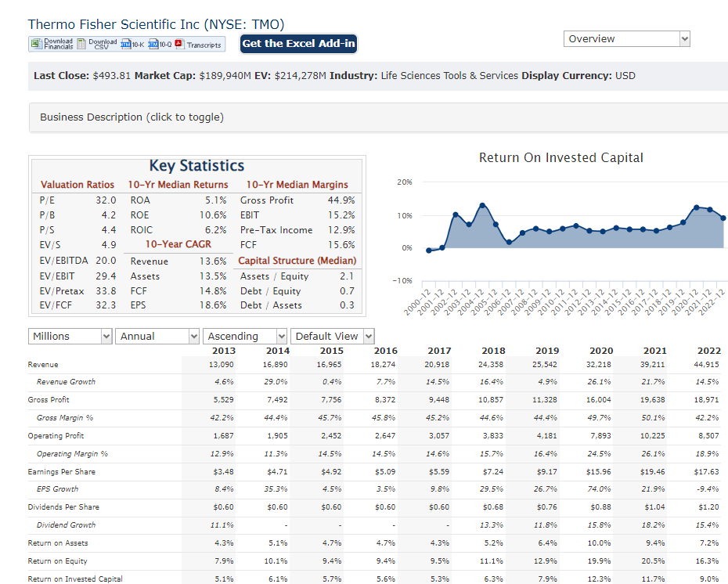This screenshot has height=584, width=728.
Task: Click the Debt / Equity value 0.7
Action: pyautogui.click(x=347, y=291)
